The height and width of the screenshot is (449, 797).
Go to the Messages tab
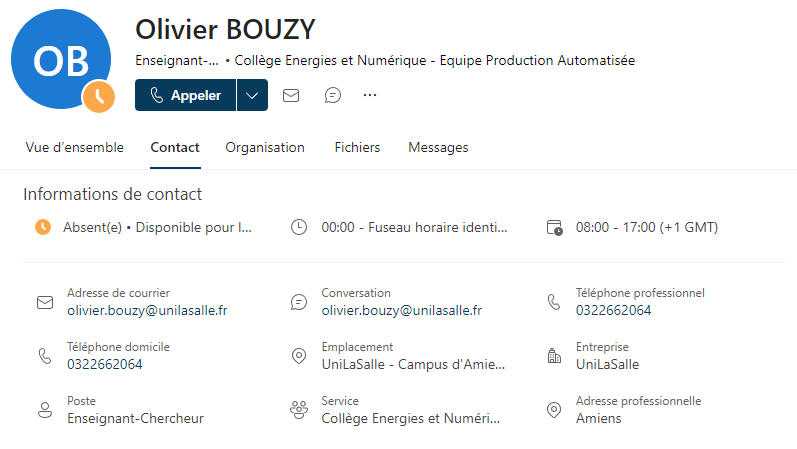point(438,147)
